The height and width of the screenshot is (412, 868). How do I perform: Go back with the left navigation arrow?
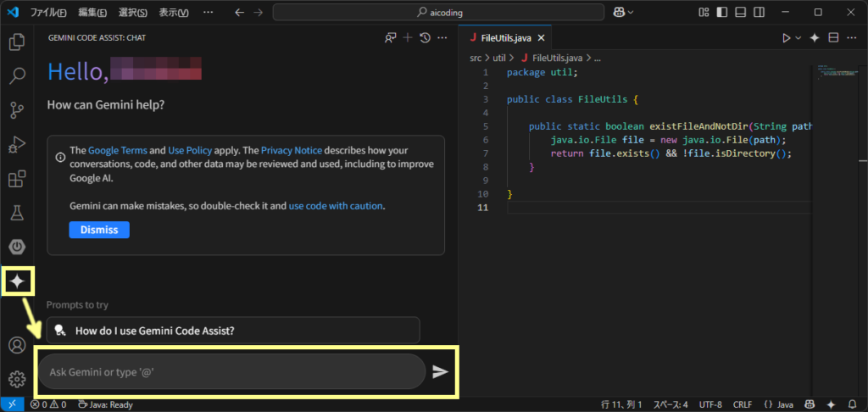[239, 12]
